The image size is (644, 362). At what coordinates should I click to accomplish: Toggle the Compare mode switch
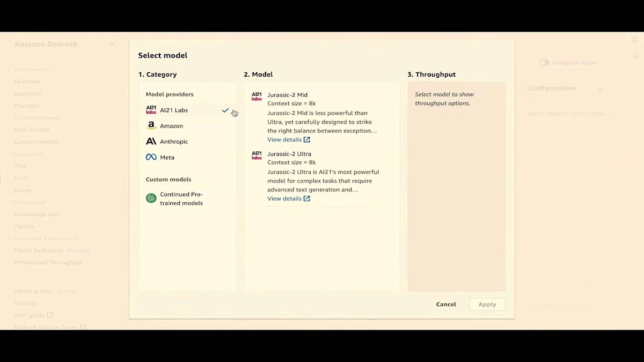click(544, 63)
